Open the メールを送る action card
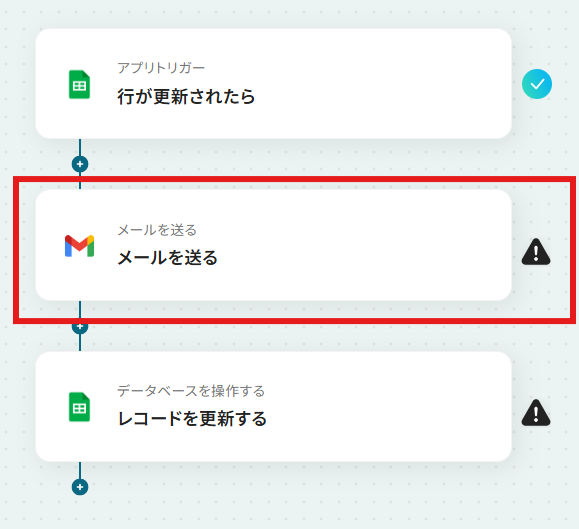 pyautogui.click(x=274, y=245)
